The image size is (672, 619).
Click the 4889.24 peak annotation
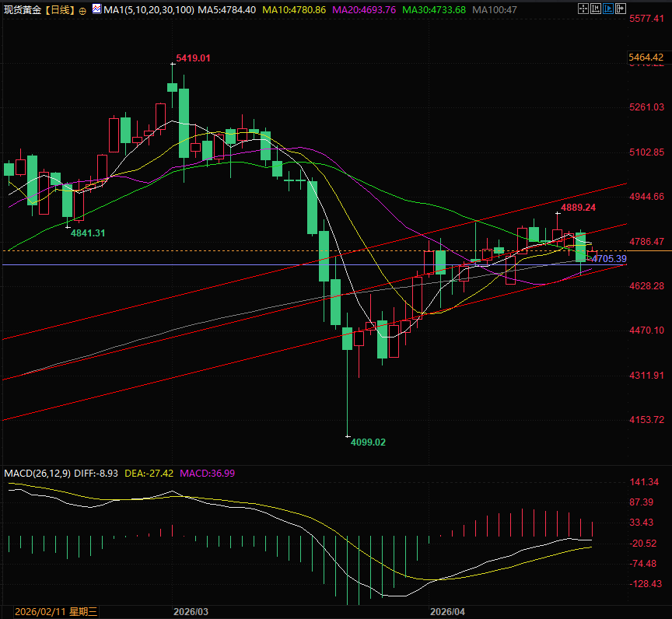[x=578, y=208]
